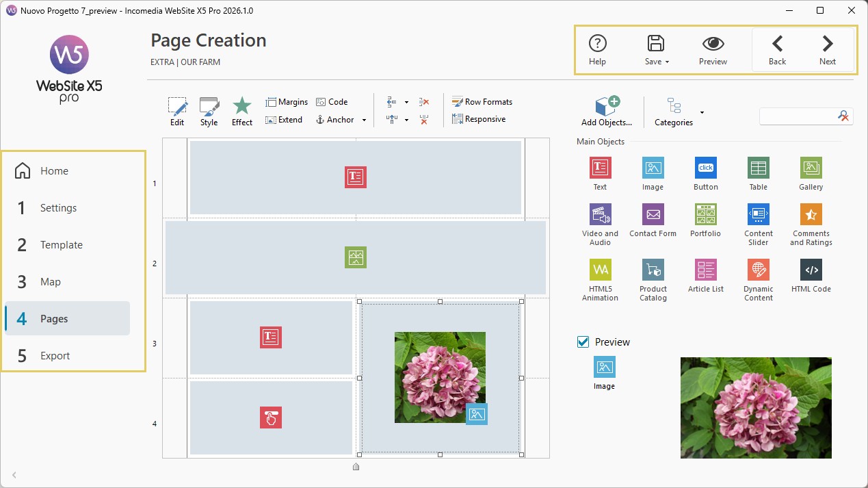
Task: Select the Product Catalog object
Action: pyautogui.click(x=653, y=280)
